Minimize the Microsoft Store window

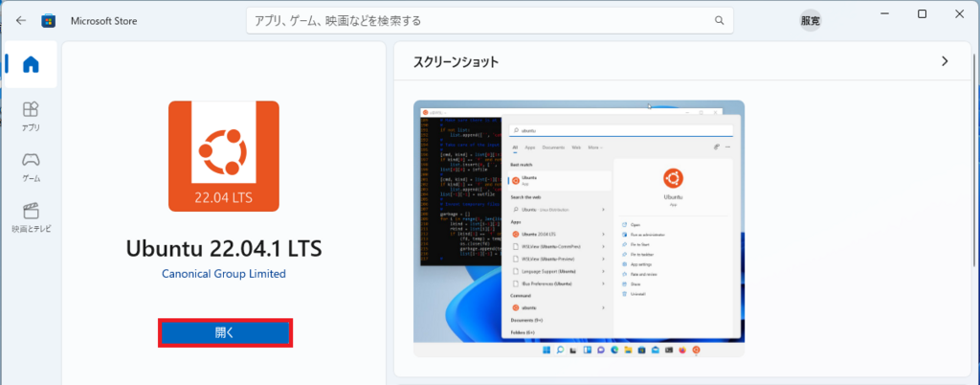883,14
